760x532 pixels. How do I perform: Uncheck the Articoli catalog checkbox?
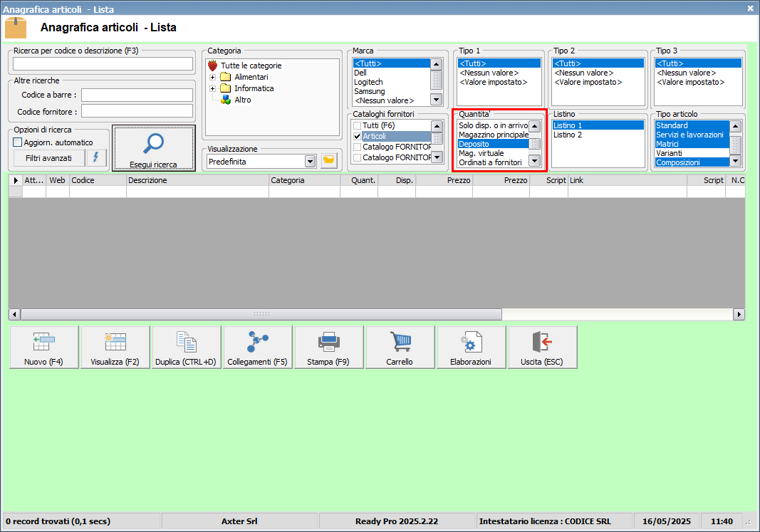(x=358, y=136)
